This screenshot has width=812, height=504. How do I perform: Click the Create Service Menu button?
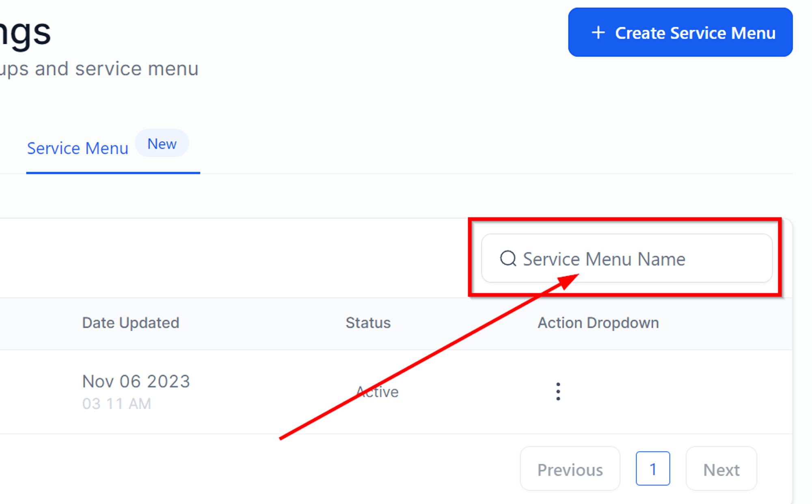pos(680,32)
